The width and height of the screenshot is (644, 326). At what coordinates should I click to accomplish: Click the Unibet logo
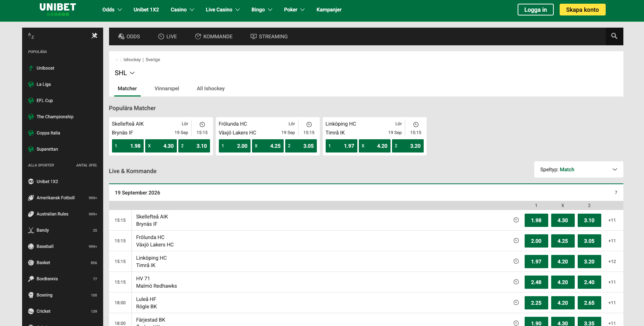point(57,10)
